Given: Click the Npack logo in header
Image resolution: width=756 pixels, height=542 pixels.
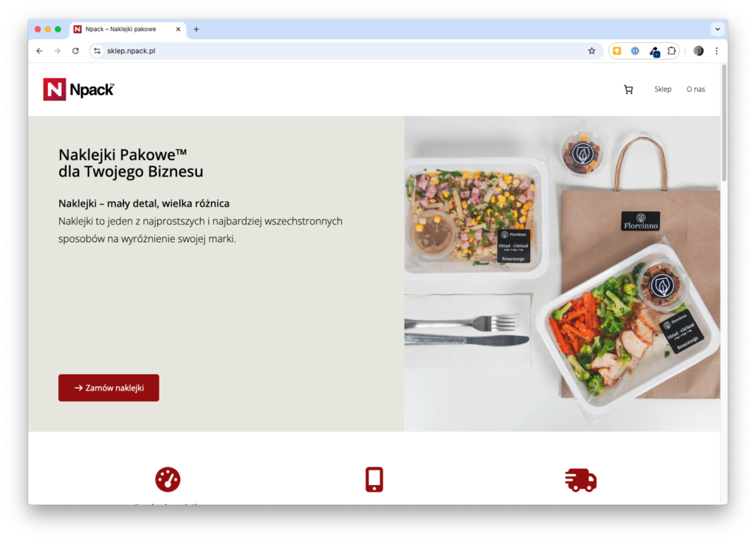Looking at the screenshot, I should [78, 89].
